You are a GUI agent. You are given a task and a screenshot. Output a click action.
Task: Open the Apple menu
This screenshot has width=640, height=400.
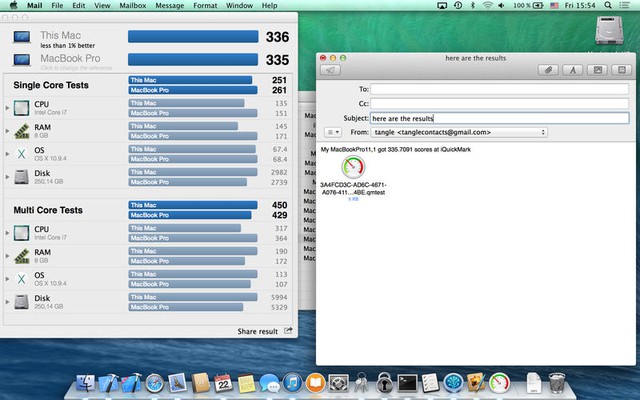tap(13, 5)
